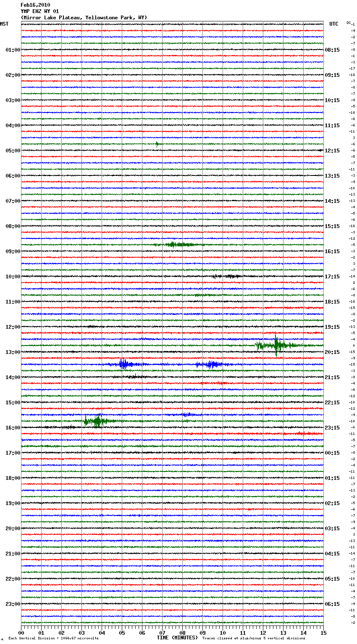
Task: Select the 14:00 MST time label
Action: pos(13,377)
